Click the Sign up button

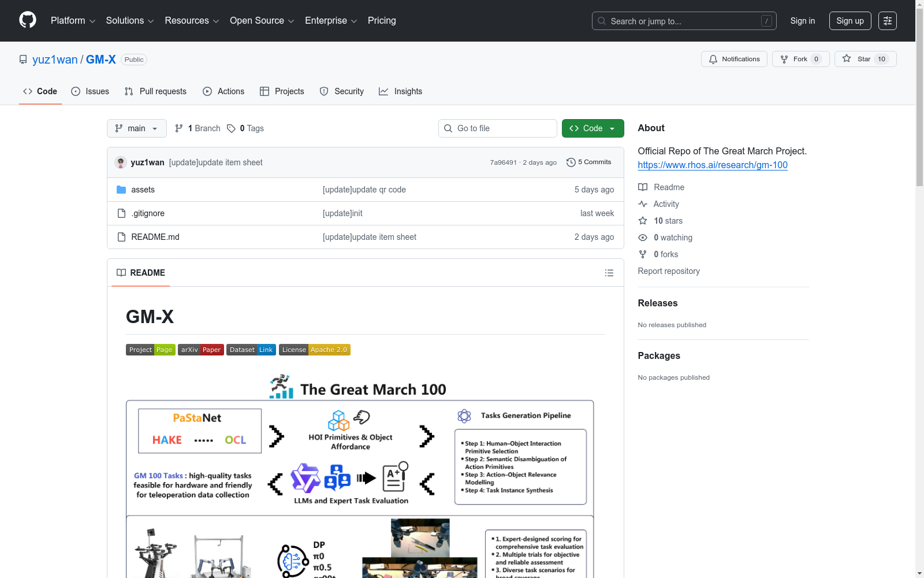[850, 21]
